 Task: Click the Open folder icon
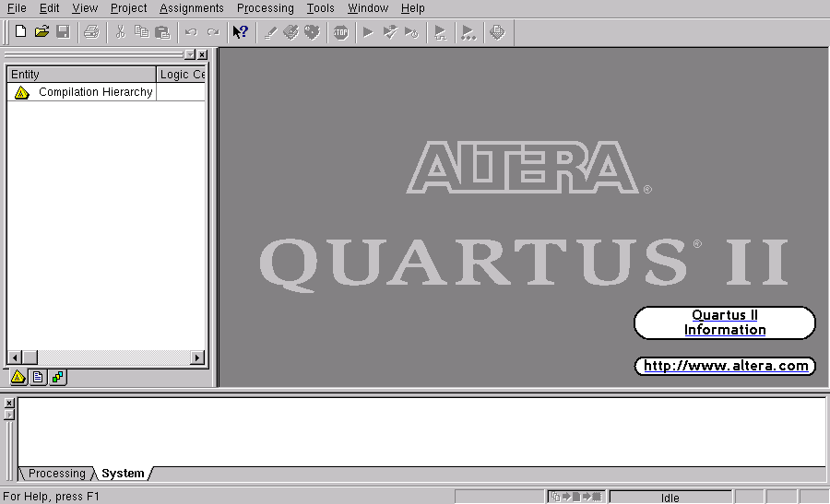41,31
